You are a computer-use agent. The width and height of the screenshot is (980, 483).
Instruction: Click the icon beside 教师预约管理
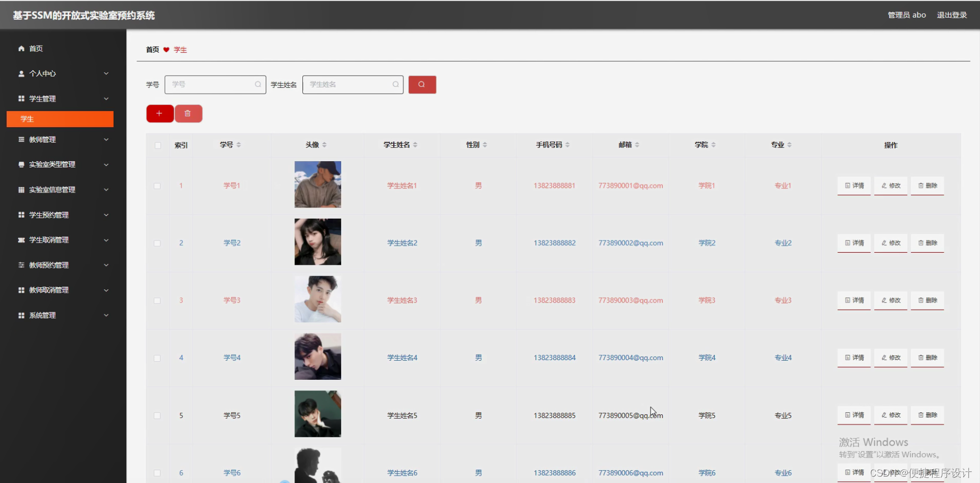[x=21, y=265]
